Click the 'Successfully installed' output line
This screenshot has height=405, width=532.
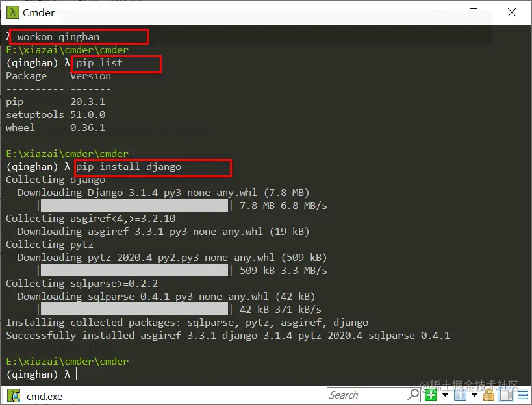click(x=228, y=336)
